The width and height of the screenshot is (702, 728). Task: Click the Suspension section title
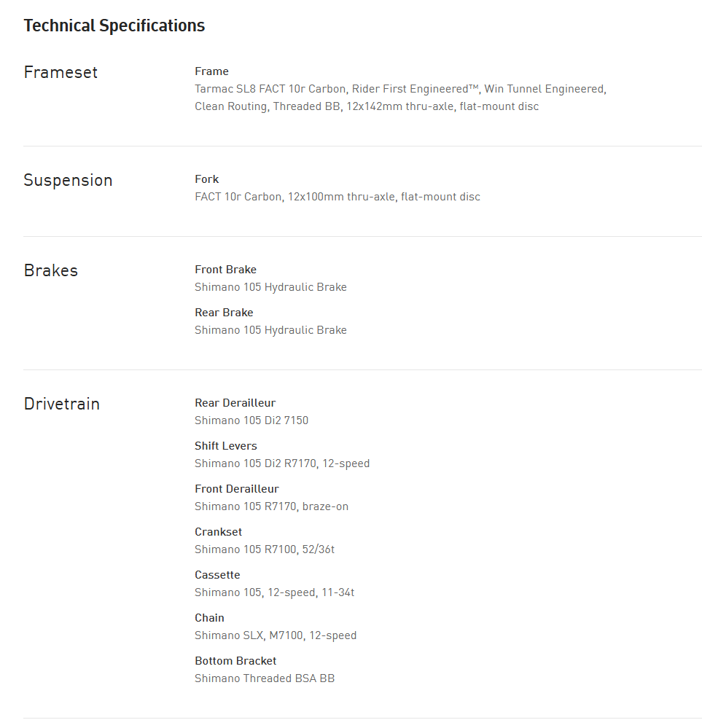point(68,180)
